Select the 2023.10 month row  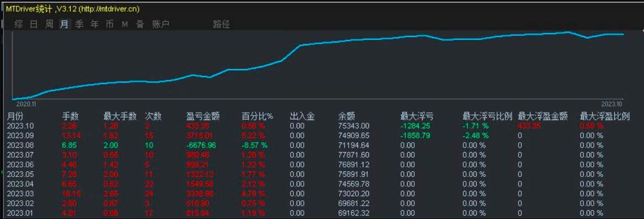(318, 126)
